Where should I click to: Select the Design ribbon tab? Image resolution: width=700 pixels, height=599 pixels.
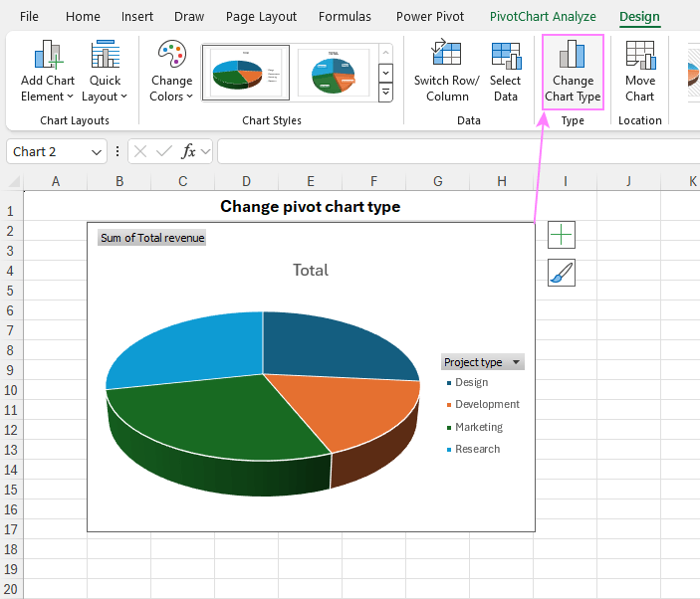639,17
